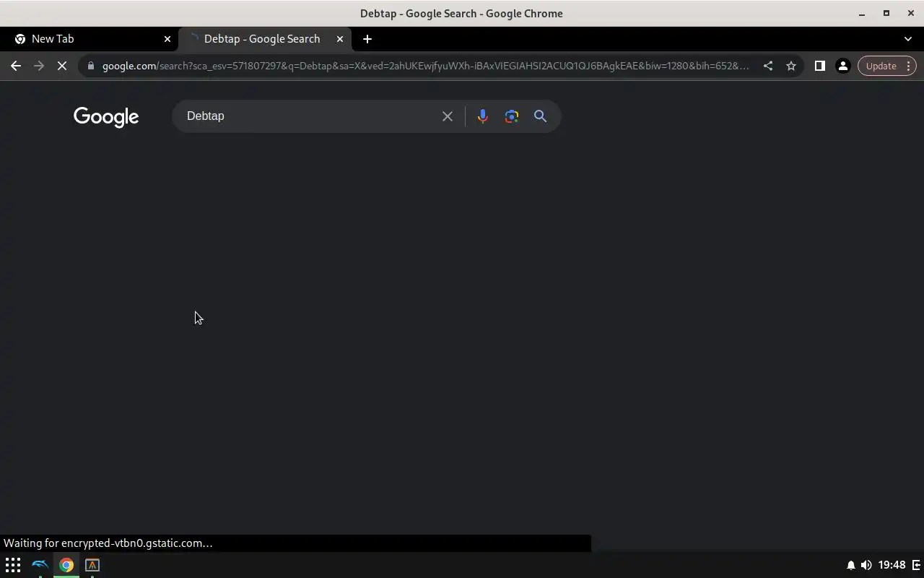The width and height of the screenshot is (924, 578).
Task: Click the Update button in Chrome toolbar
Action: pyautogui.click(x=881, y=66)
